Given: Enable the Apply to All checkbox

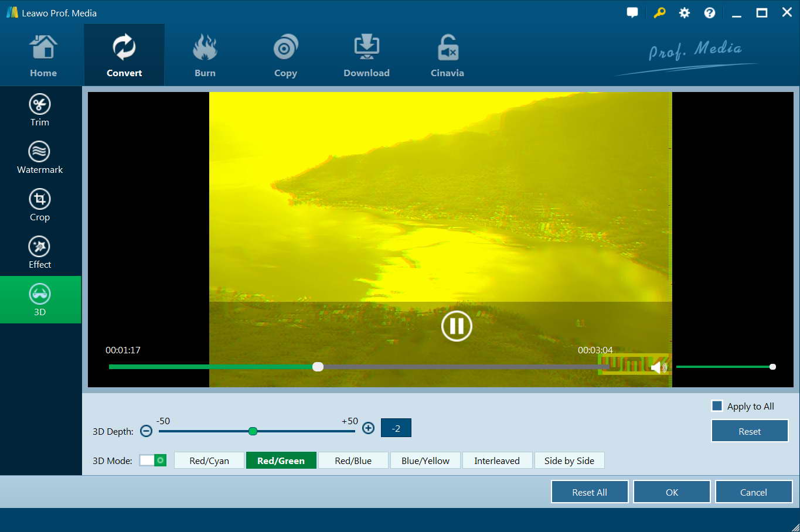Looking at the screenshot, I should (x=717, y=406).
